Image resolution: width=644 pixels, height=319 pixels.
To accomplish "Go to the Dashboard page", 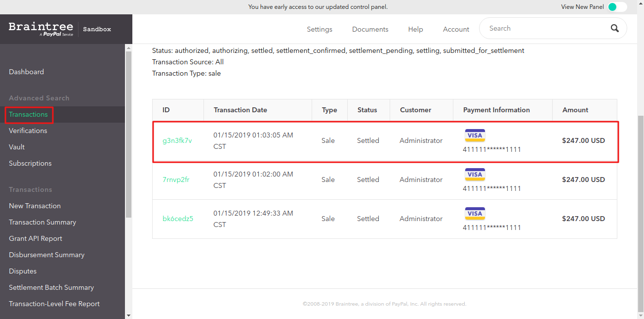I will (x=26, y=72).
